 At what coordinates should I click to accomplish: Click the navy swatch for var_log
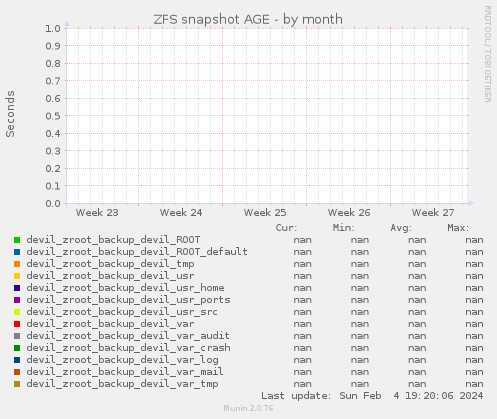pyautogui.click(x=17, y=360)
